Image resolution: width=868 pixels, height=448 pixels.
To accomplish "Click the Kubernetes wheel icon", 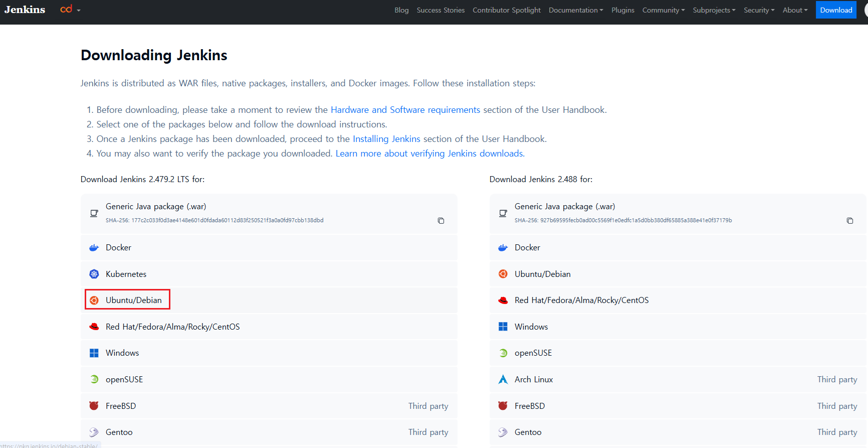I will [94, 274].
